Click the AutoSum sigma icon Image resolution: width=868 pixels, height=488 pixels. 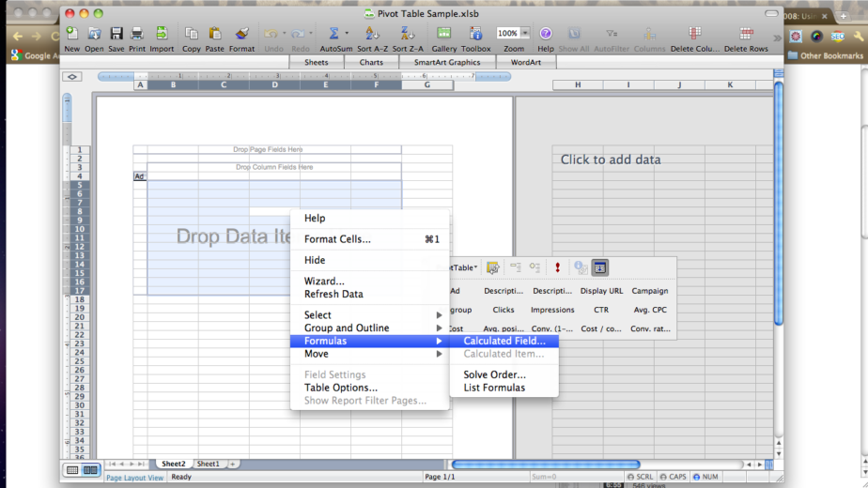click(333, 34)
